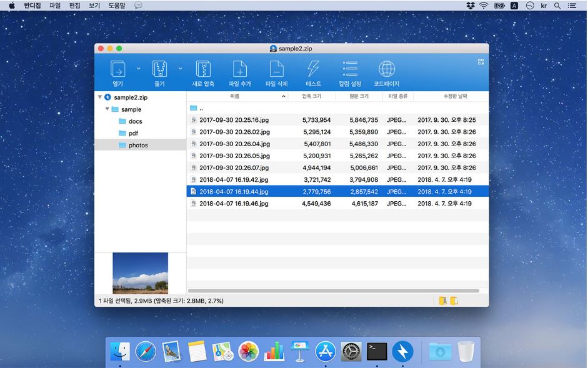This screenshot has width=588, height=368.
Task: Click the preview thumbnail of the sky photo
Action: coord(140,273)
